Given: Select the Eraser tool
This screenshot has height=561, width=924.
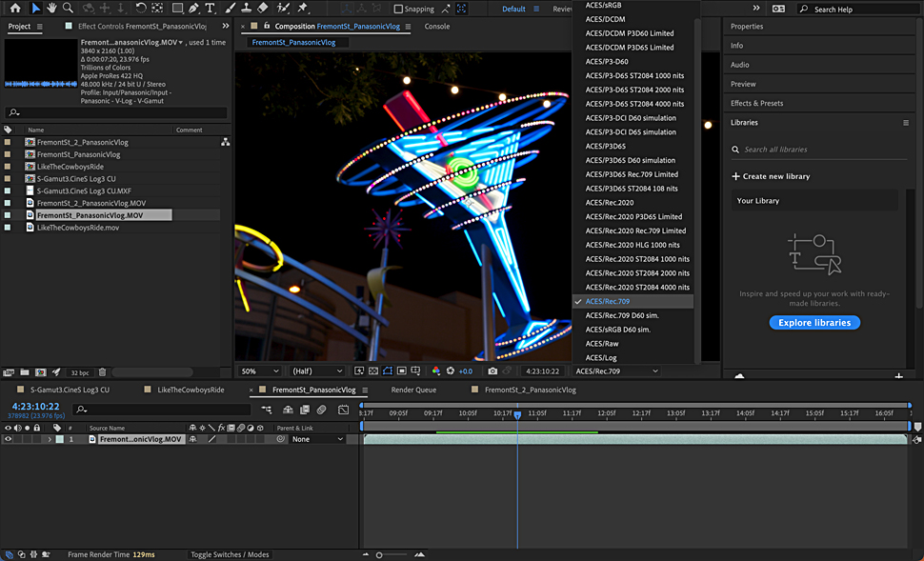Looking at the screenshot, I should coord(263,9).
